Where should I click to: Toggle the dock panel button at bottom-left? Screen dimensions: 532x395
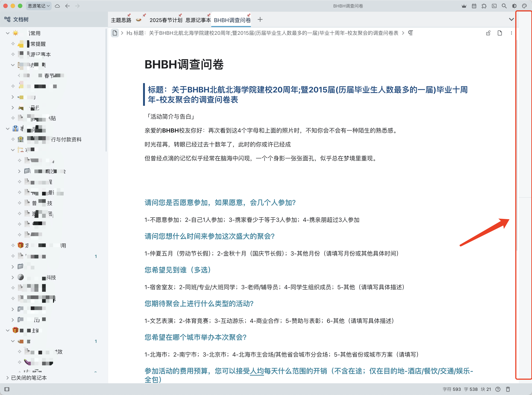(x=7, y=389)
